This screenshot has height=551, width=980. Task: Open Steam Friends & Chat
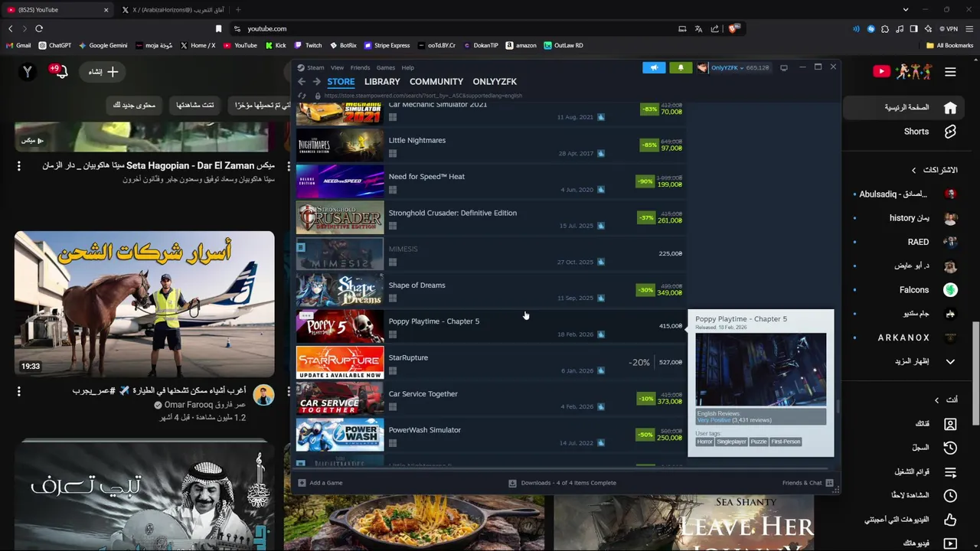807,483
